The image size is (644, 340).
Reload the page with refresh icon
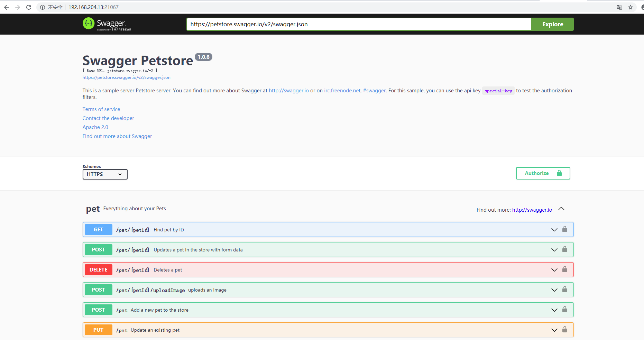coord(29,7)
